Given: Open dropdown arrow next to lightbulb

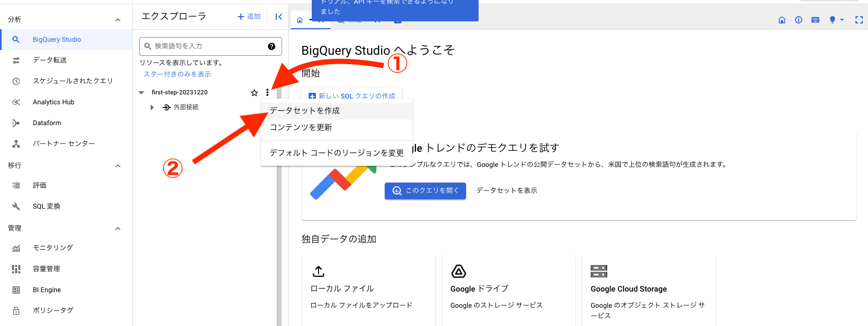Looking at the screenshot, I should pos(842,20).
